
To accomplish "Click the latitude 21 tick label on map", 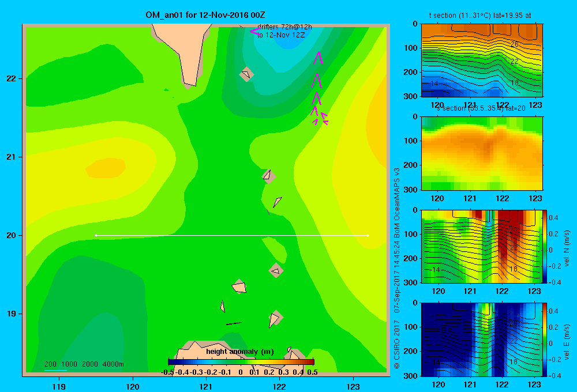I will pyautogui.click(x=12, y=157).
